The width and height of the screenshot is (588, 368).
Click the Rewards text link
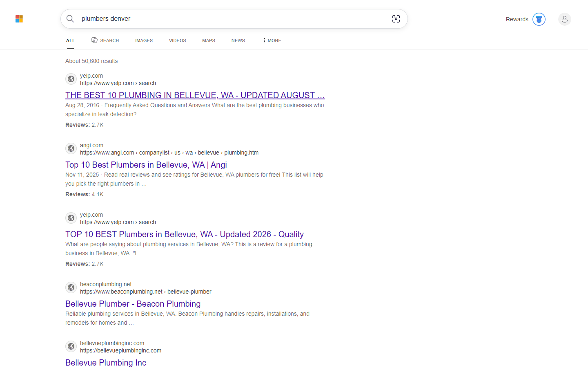[x=517, y=19]
